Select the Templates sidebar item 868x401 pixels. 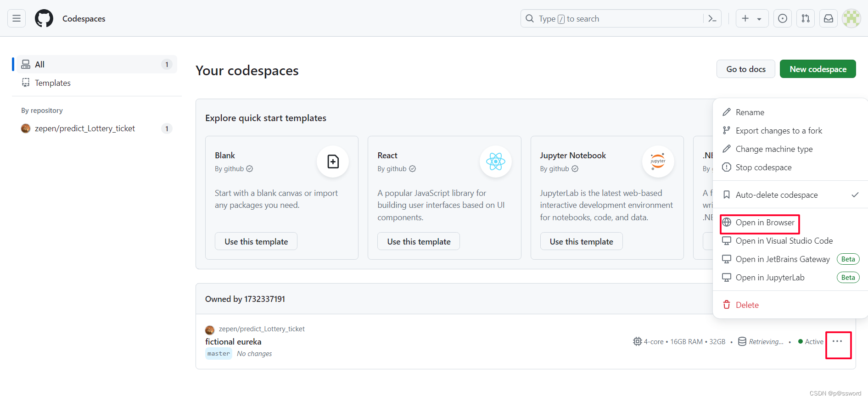97,83
